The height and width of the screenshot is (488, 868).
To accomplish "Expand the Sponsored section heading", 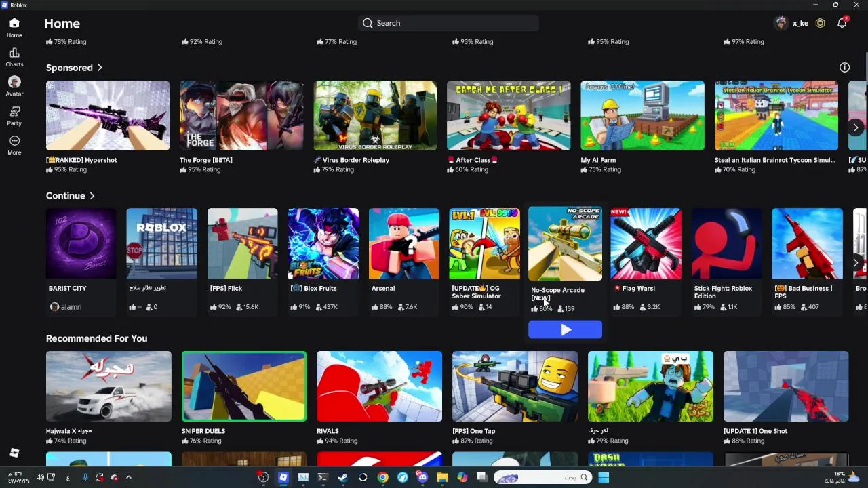I will point(74,68).
